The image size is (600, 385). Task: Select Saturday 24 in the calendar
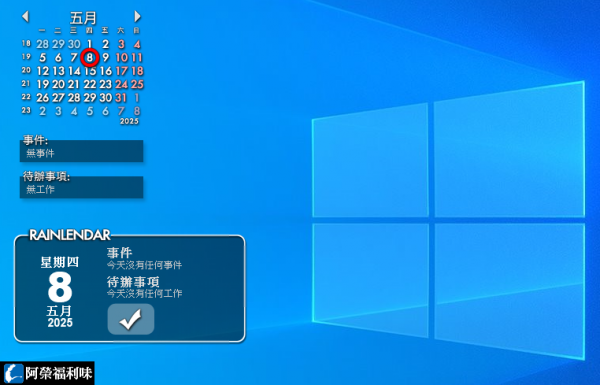coord(121,85)
